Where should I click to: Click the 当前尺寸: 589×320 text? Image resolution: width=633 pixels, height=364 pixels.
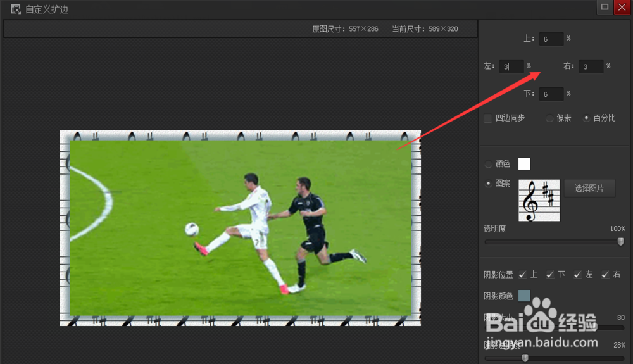coord(425,29)
